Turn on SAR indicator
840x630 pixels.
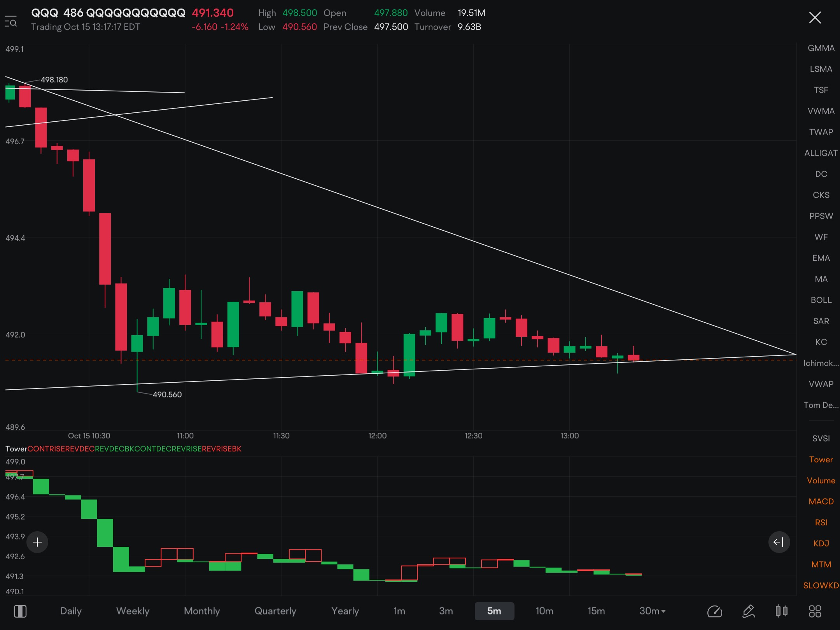click(821, 321)
